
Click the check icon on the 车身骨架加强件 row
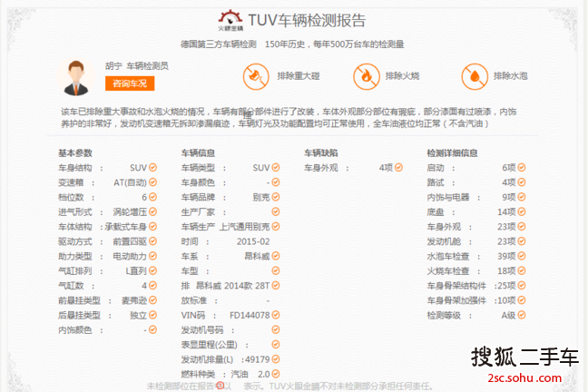(x=522, y=300)
